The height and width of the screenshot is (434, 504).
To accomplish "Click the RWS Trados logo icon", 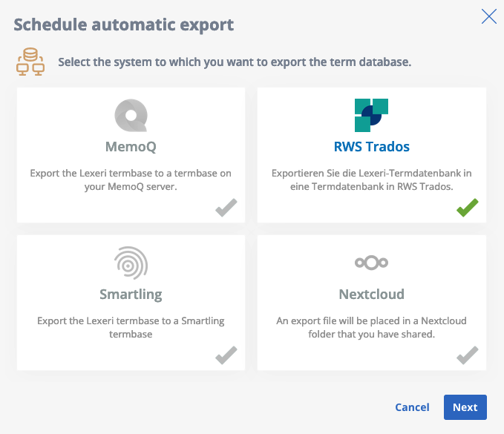I will point(371,115).
